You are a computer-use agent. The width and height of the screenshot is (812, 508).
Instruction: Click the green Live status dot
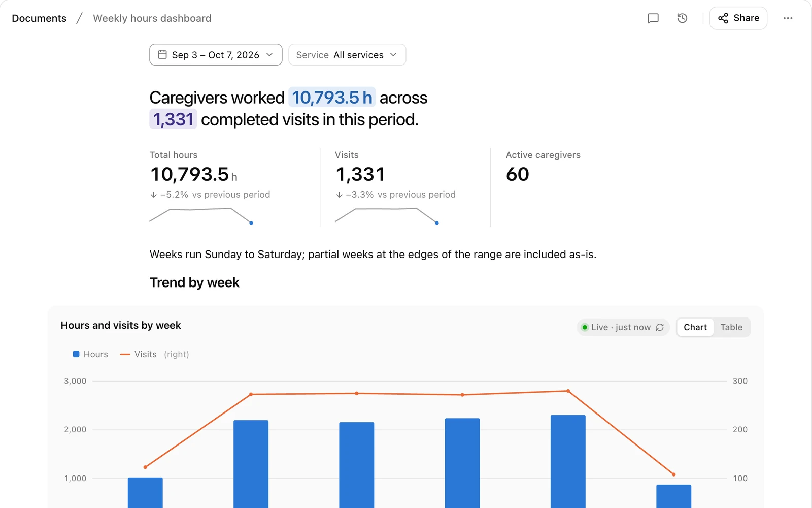pyautogui.click(x=585, y=327)
